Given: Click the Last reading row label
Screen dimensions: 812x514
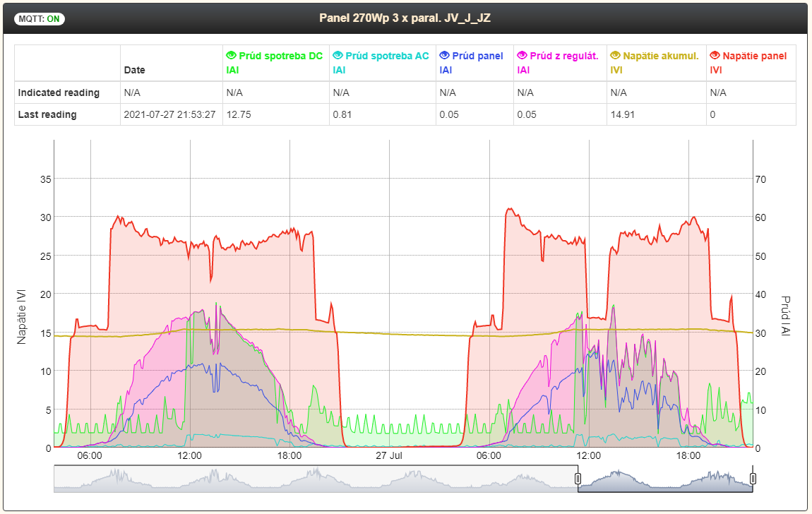Looking at the screenshot, I should coord(47,114).
